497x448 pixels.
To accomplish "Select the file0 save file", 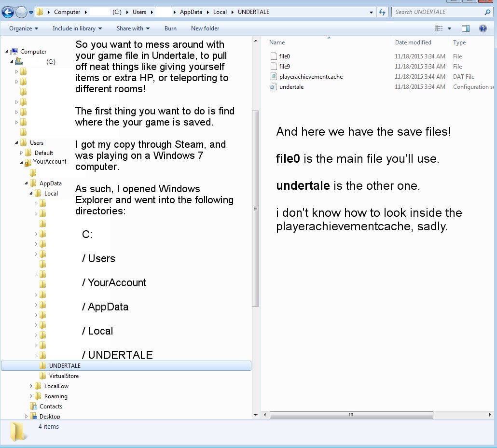I will pos(284,56).
